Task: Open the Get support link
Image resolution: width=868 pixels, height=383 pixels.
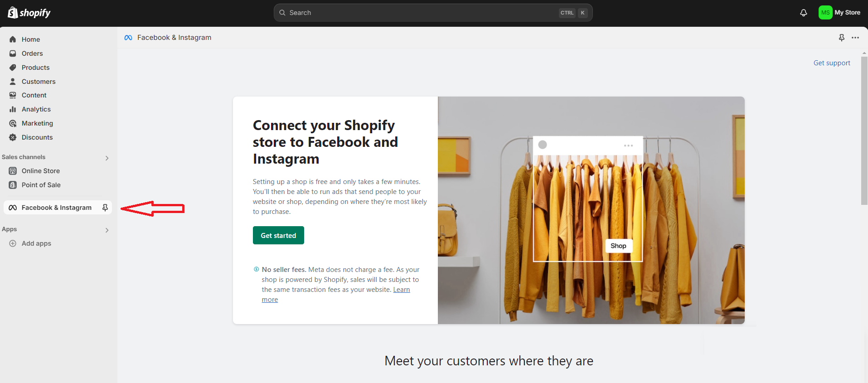Action: 831,63
